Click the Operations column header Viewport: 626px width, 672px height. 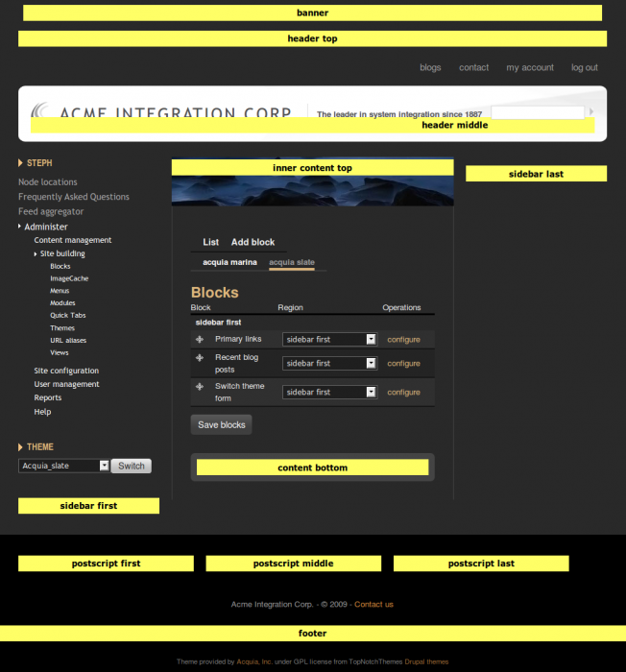[401, 308]
